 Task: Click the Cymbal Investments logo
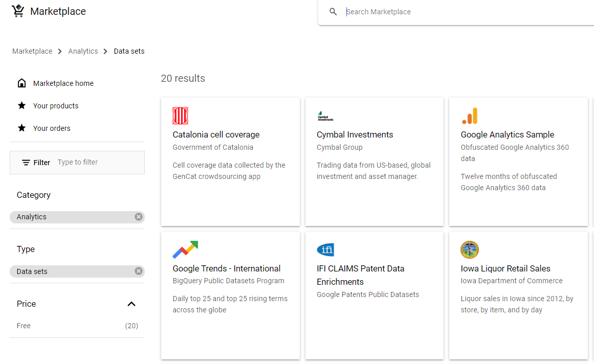(324, 116)
